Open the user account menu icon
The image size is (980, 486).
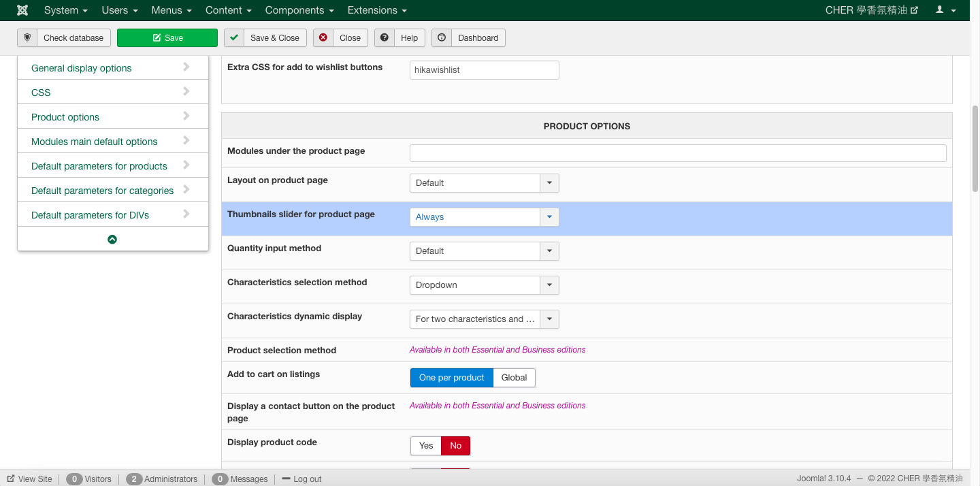pyautogui.click(x=946, y=10)
